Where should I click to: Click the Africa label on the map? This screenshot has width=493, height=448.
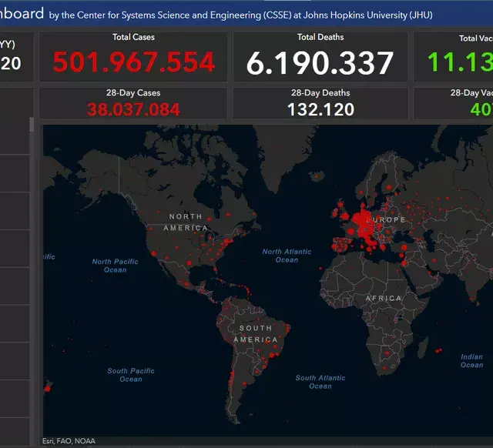click(383, 298)
